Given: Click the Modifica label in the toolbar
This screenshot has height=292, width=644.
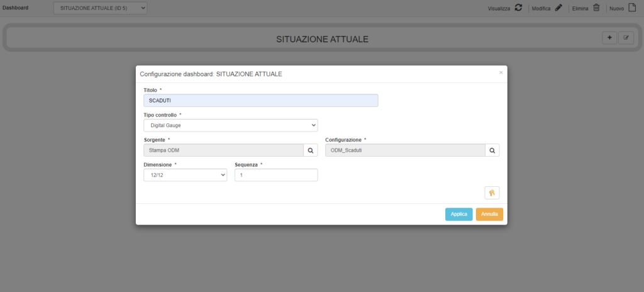Looking at the screenshot, I should click(x=541, y=8).
